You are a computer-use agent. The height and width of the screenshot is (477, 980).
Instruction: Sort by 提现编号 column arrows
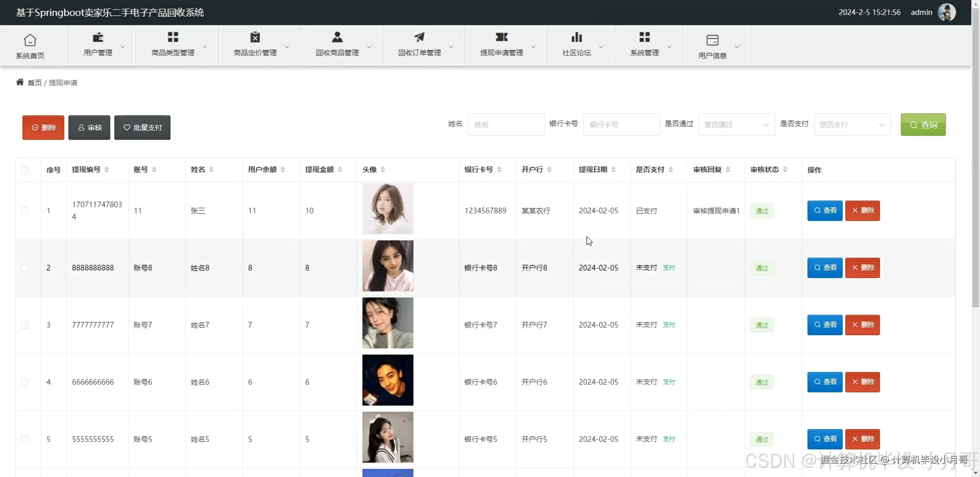(x=107, y=169)
